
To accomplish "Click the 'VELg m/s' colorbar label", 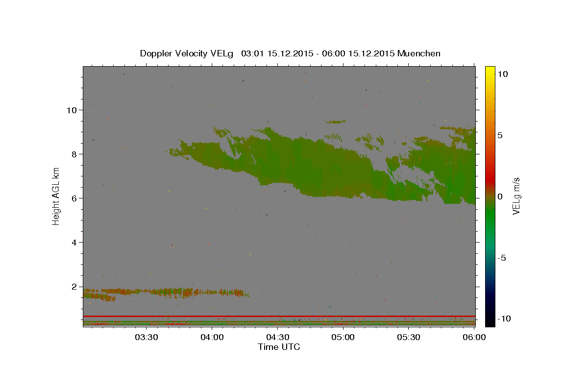I will coord(516,196).
